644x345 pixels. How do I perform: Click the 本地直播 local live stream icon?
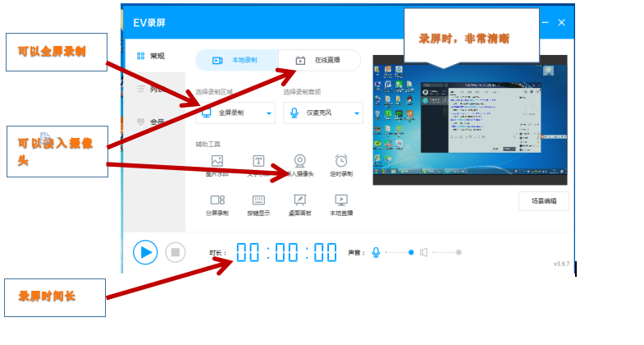[341, 200]
